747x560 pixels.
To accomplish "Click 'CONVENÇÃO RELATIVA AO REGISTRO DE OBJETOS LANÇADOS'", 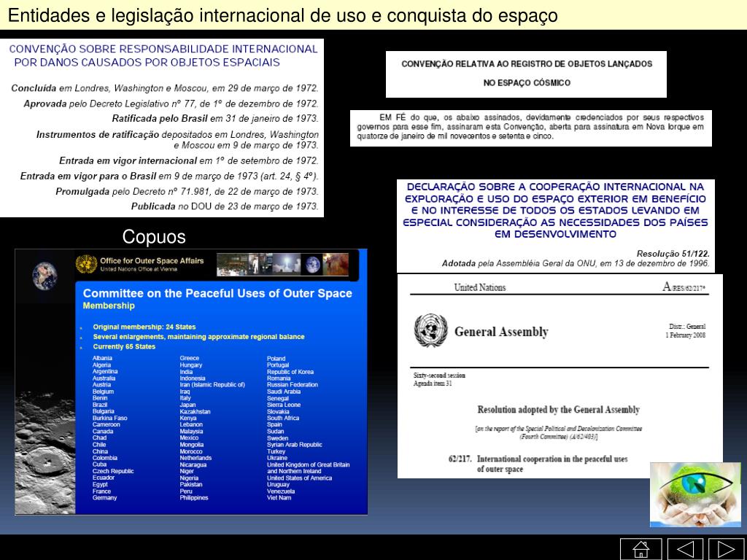I will [527, 64].
